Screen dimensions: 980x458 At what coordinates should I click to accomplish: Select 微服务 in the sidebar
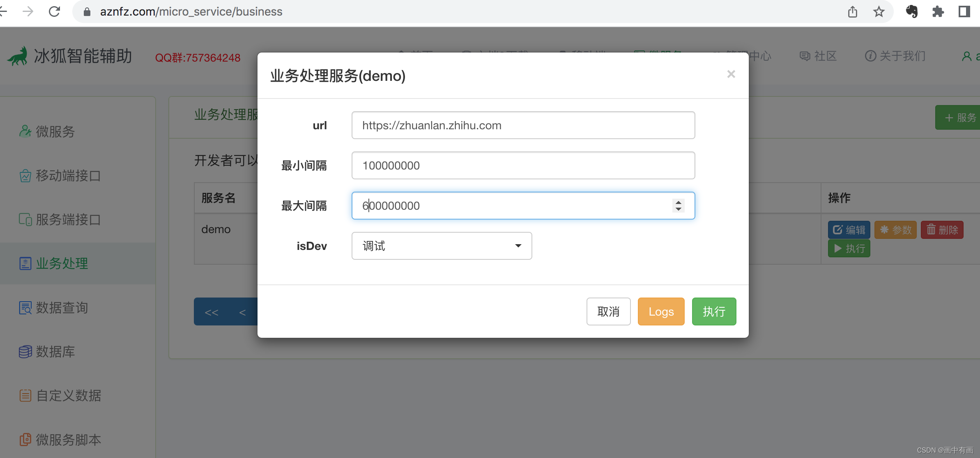point(55,131)
